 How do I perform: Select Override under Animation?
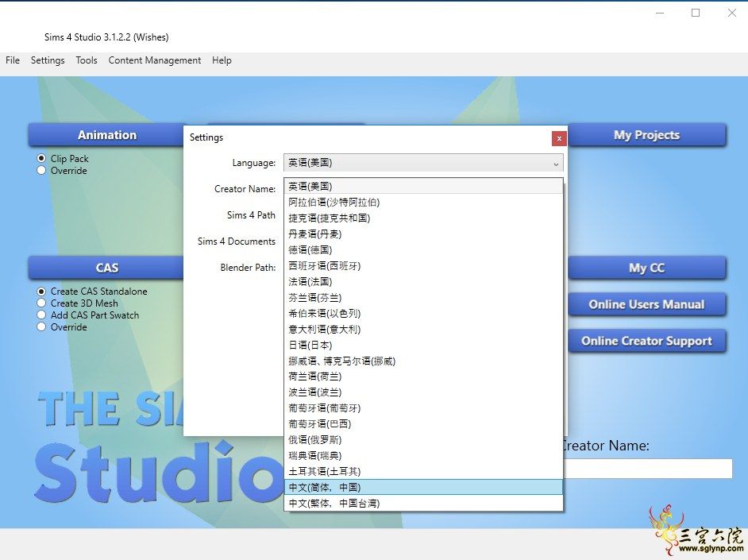41,170
